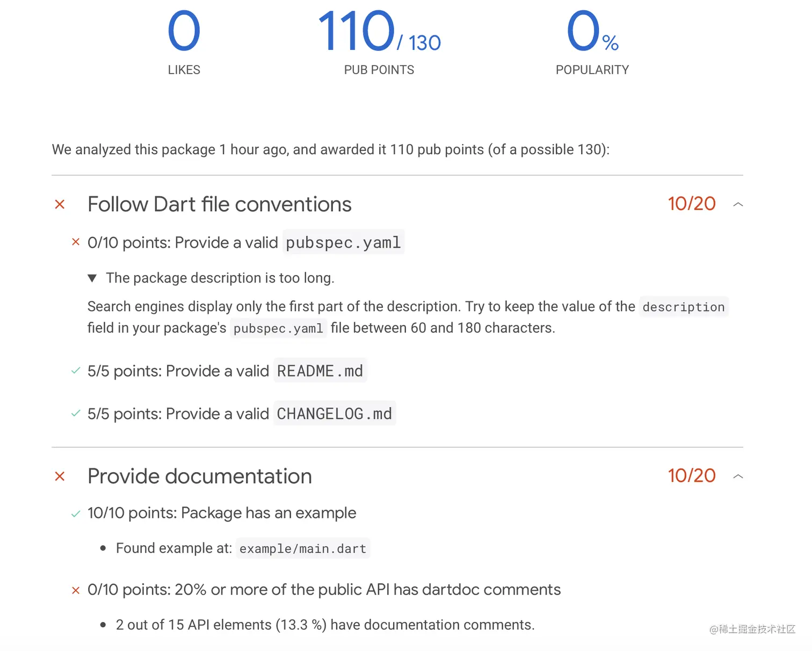Click the 10/20 score for Provide documentation
This screenshot has width=812, height=651.
click(x=691, y=476)
